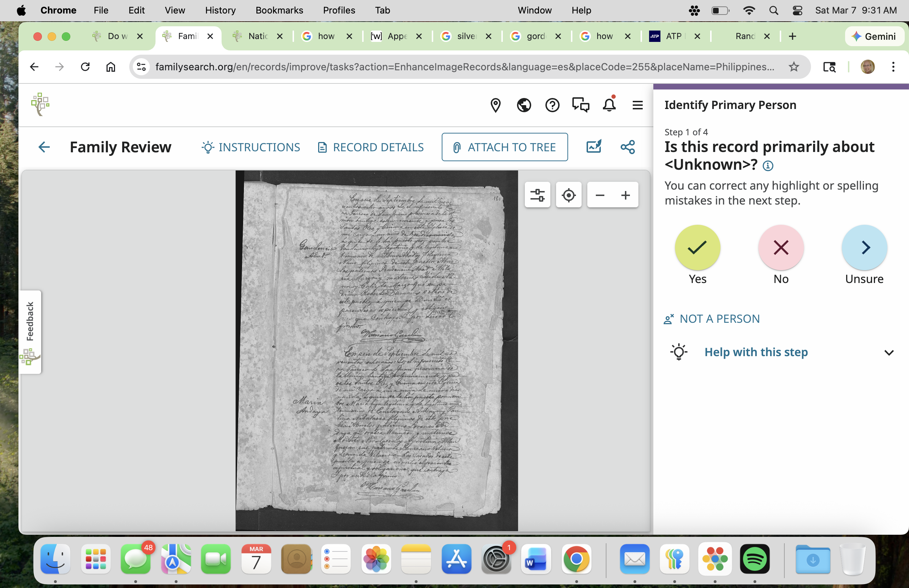
Task: Click the ATTACH TO TREE button
Action: click(504, 147)
